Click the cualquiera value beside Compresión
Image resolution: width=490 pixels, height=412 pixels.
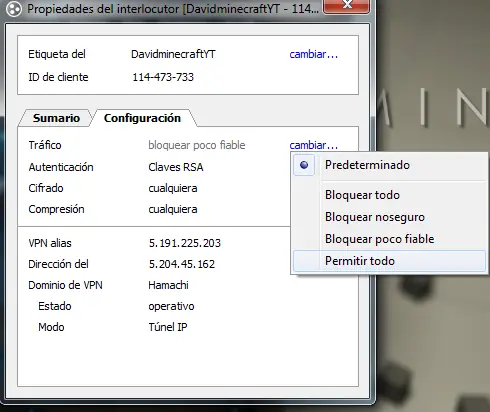pyautogui.click(x=173, y=209)
